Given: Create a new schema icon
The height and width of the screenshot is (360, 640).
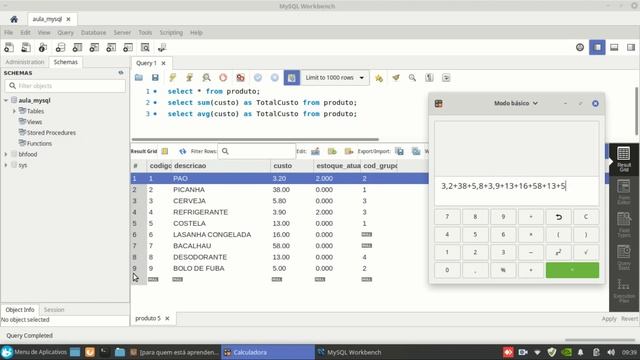Looking at the screenshot, I should point(60,48).
